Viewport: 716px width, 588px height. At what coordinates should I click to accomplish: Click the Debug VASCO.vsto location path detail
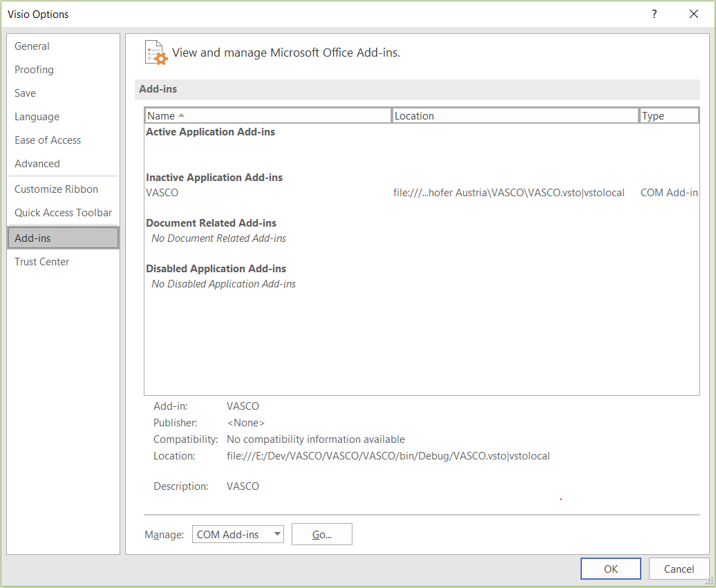tap(388, 455)
